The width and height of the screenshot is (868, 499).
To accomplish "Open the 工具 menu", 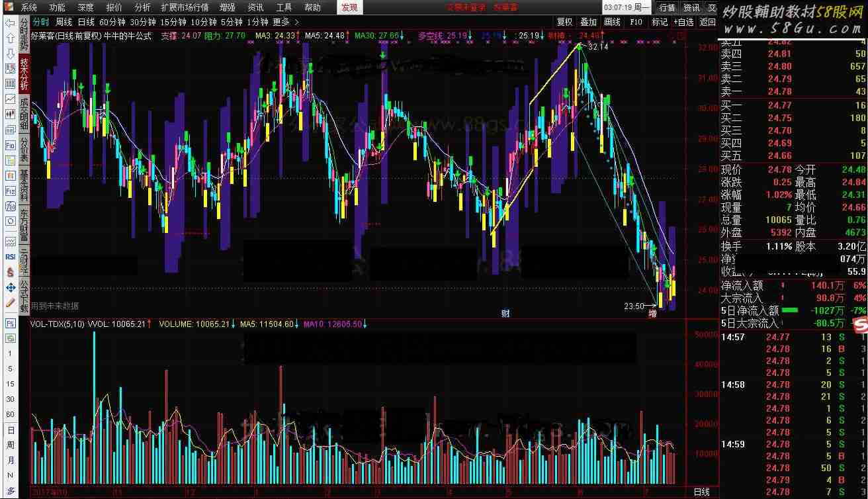I will (284, 7).
